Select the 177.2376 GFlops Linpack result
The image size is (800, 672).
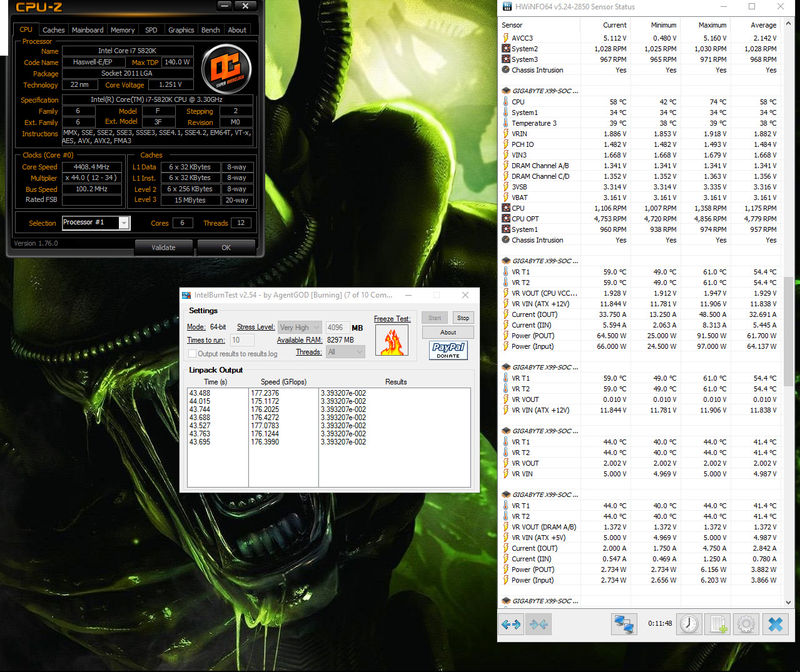point(265,393)
